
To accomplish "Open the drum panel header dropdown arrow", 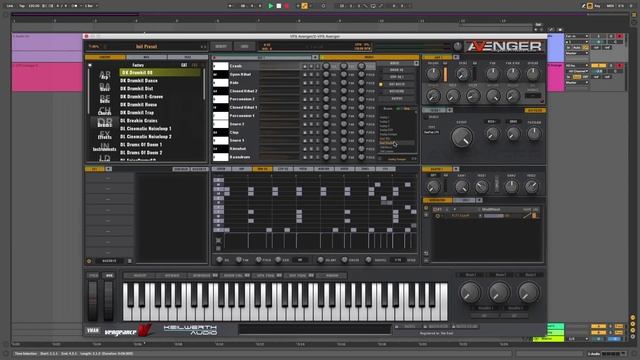I will [x=315, y=58].
